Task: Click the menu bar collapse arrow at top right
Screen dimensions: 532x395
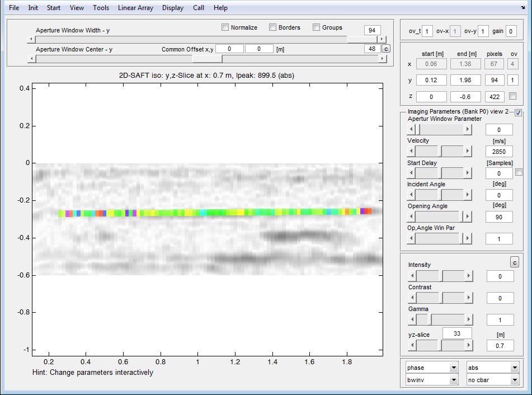Action: pyautogui.click(x=523, y=7)
